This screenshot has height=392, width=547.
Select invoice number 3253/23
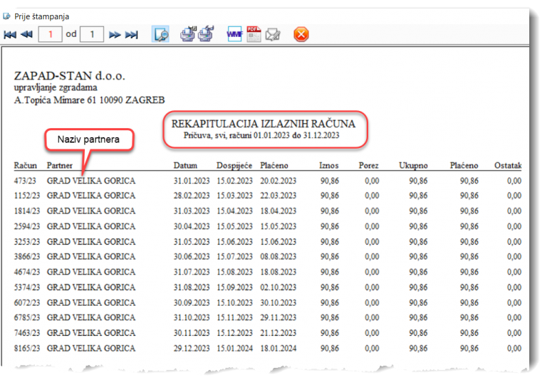click(x=27, y=242)
